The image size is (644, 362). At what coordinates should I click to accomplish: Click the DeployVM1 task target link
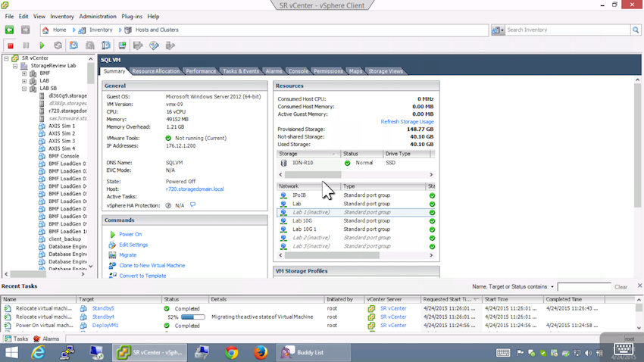coord(105,326)
